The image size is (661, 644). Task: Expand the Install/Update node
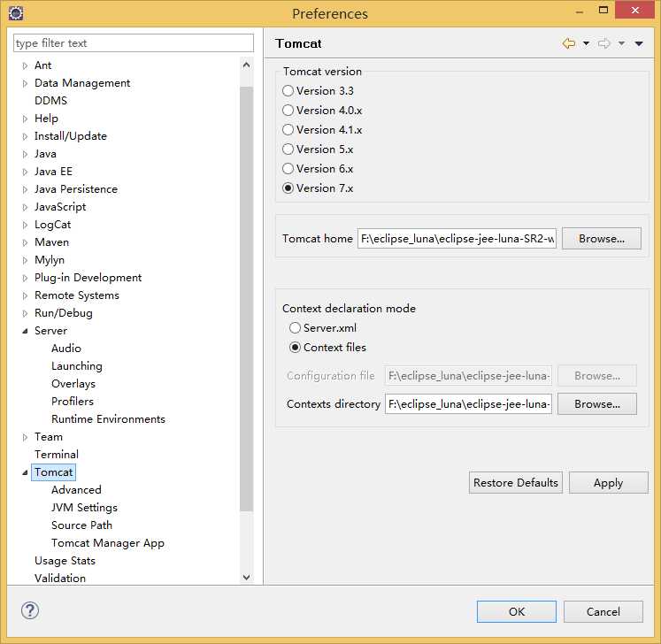tap(25, 136)
